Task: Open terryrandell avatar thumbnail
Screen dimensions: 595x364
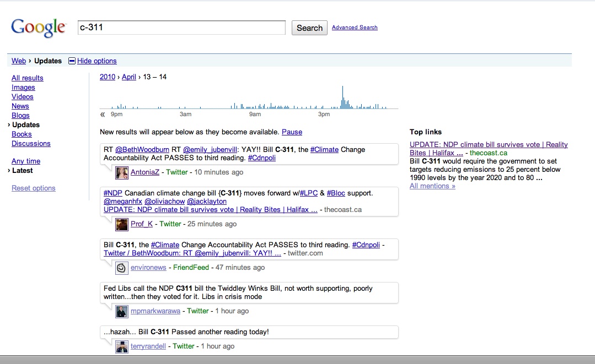Action: (122, 346)
